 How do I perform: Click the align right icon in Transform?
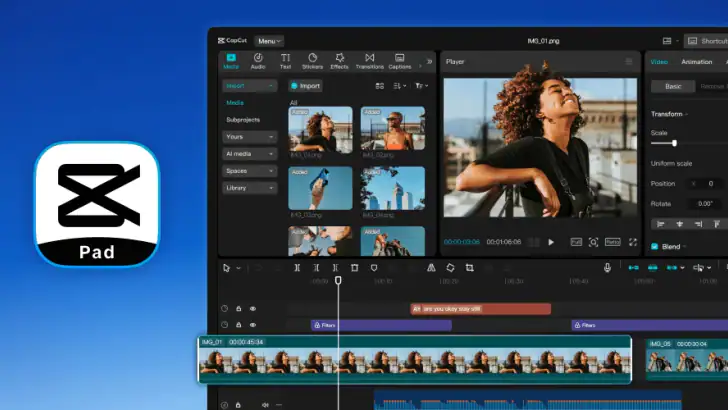point(698,224)
